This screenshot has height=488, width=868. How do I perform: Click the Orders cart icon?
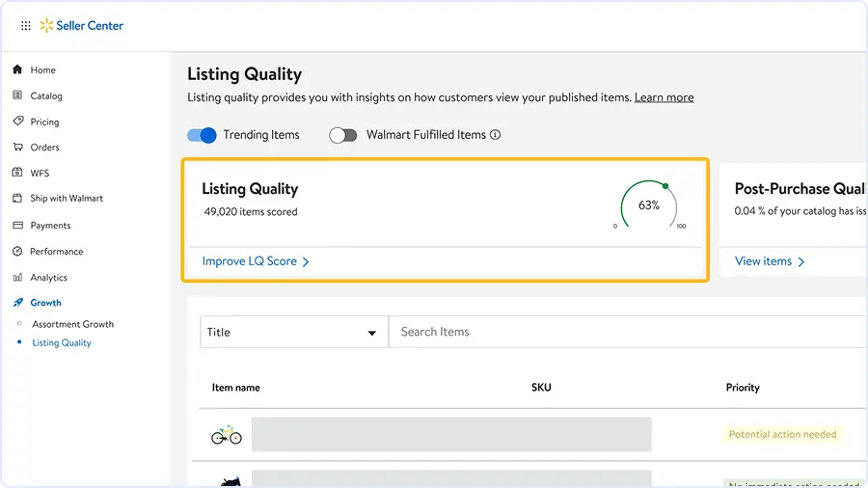[x=17, y=147]
